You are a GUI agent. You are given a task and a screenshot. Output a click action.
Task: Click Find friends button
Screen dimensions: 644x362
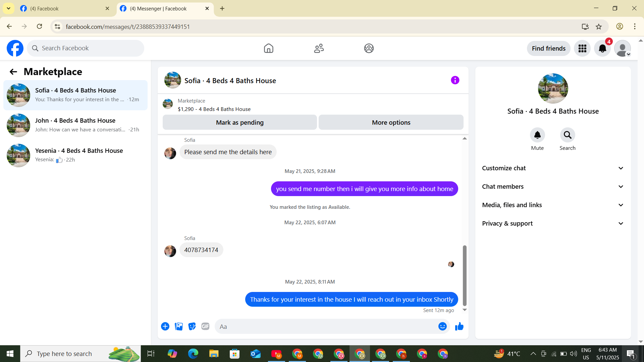click(549, 49)
